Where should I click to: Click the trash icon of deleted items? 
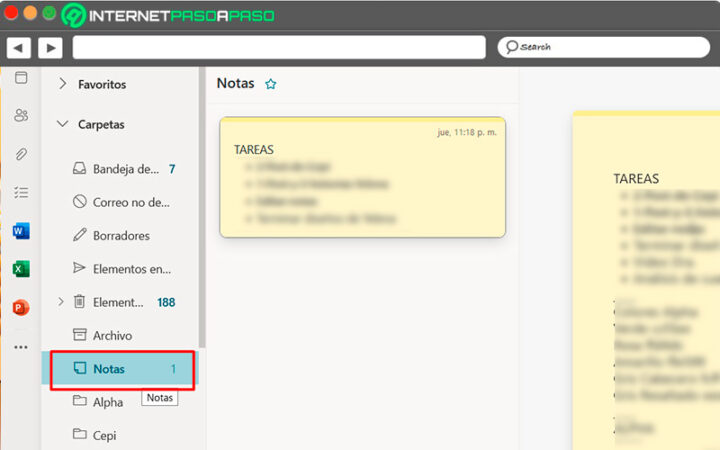79,301
